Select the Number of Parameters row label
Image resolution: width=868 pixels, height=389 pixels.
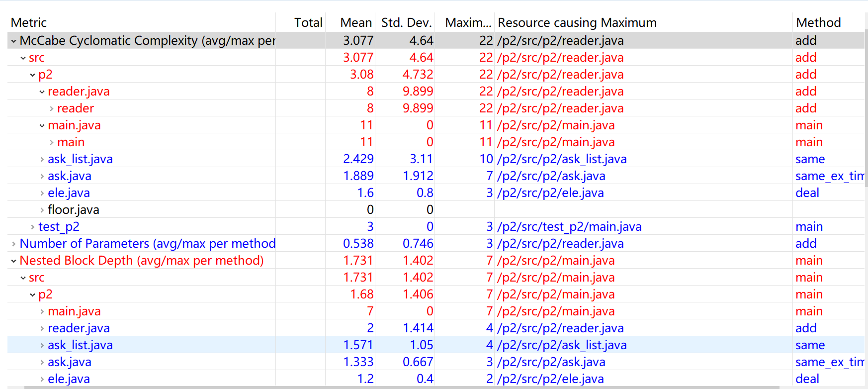(147, 244)
